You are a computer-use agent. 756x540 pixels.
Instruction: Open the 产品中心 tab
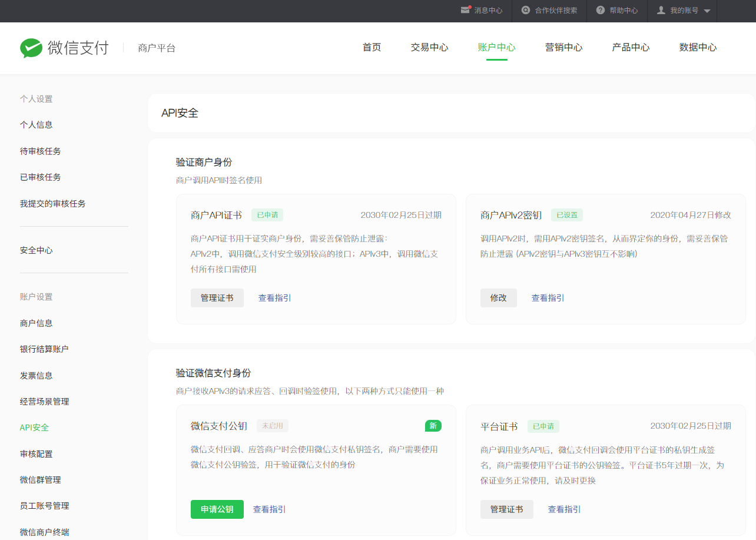coord(631,48)
